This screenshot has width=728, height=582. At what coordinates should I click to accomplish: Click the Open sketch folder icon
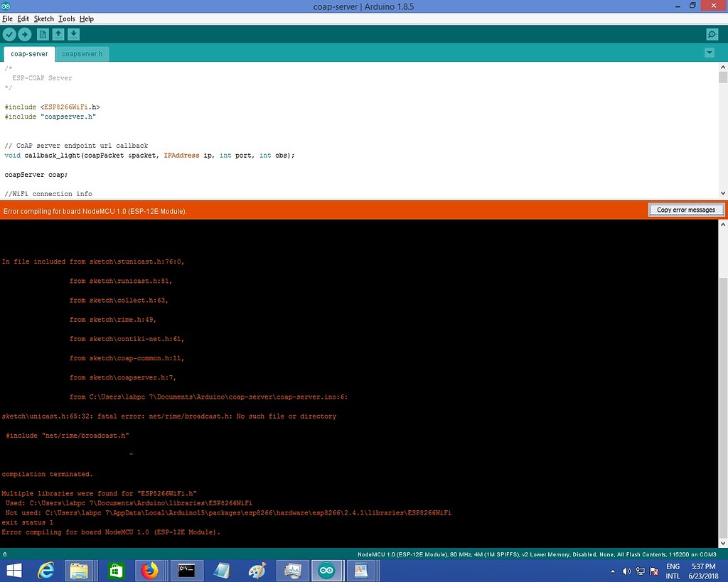coord(59,33)
